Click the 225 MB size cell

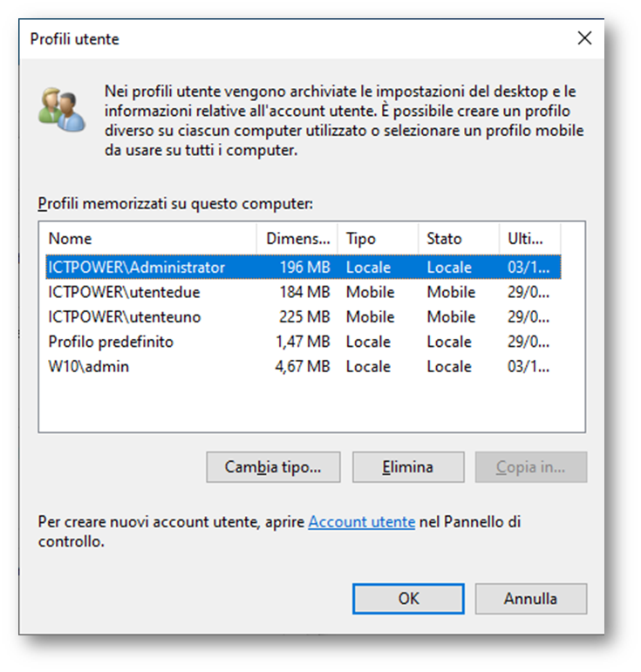pyautogui.click(x=304, y=317)
